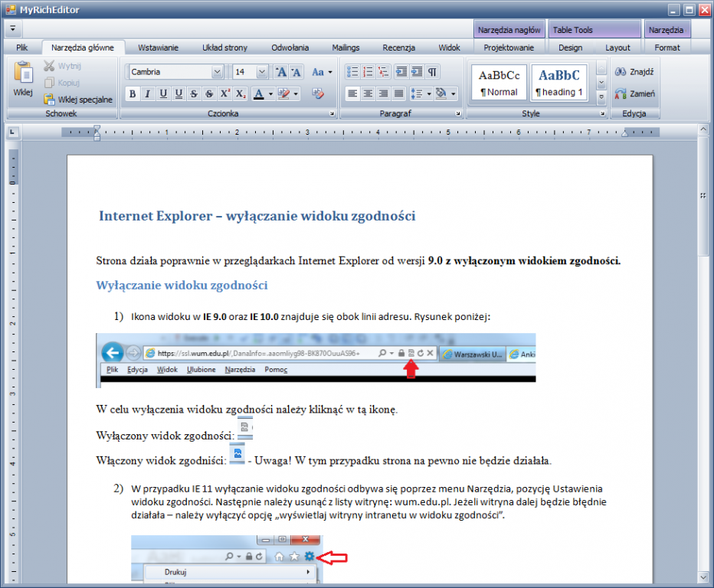The width and height of the screenshot is (714, 588).
Task: Open the font color dropdown arrow
Action: 270,94
